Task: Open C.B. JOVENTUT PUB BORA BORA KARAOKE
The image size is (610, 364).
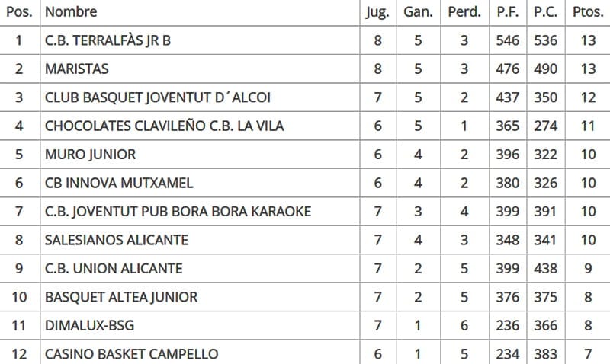Action: 178,212
